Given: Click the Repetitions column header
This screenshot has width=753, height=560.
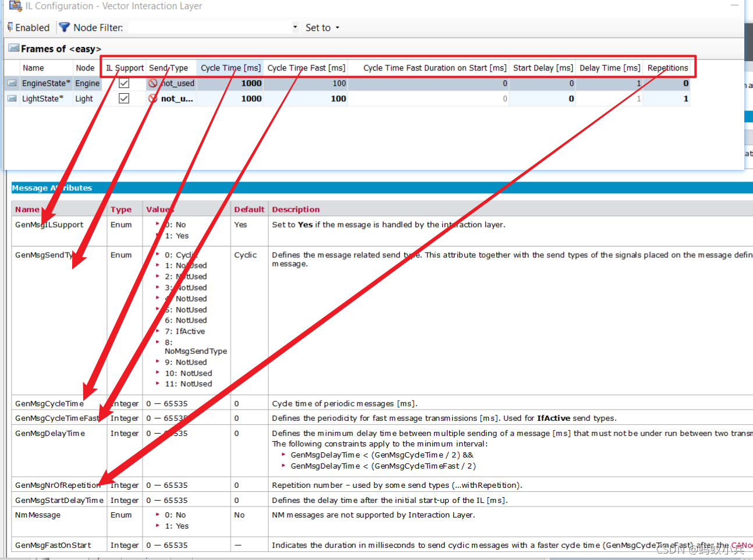Looking at the screenshot, I should click(667, 68).
